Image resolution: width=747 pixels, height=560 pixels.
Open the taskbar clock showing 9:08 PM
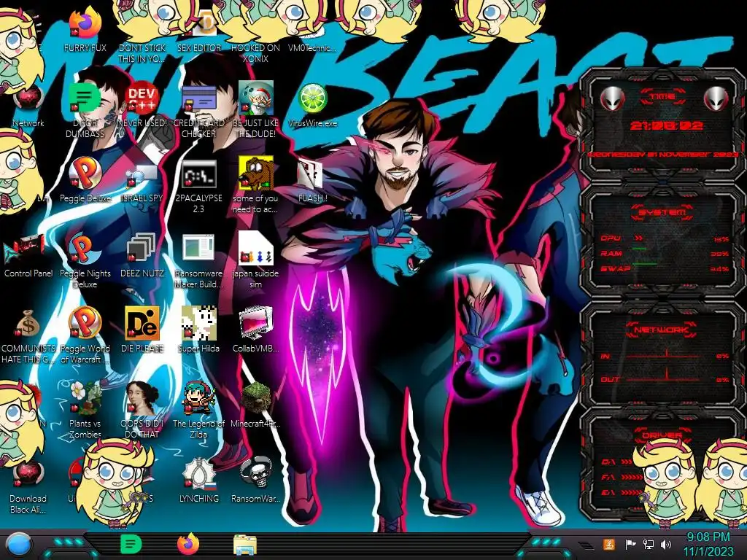(x=708, y=544)
